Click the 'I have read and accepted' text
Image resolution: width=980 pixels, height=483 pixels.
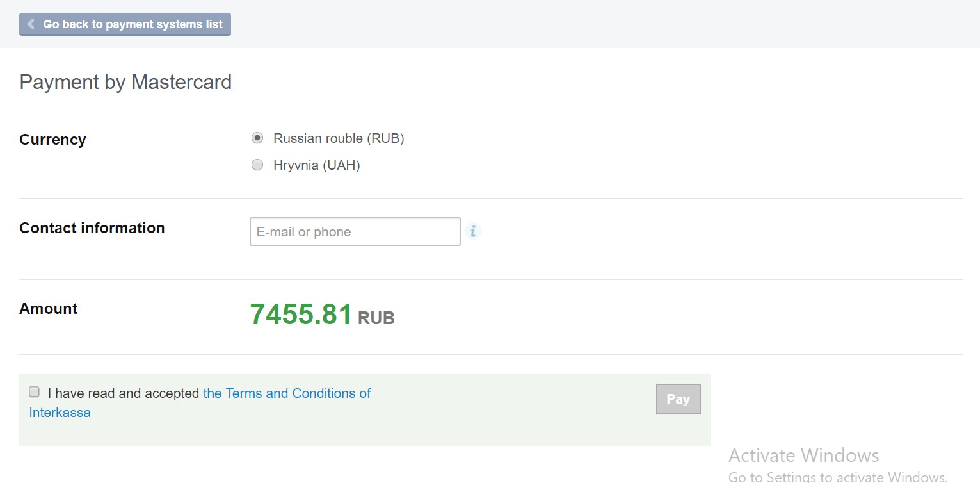(123, 393)
